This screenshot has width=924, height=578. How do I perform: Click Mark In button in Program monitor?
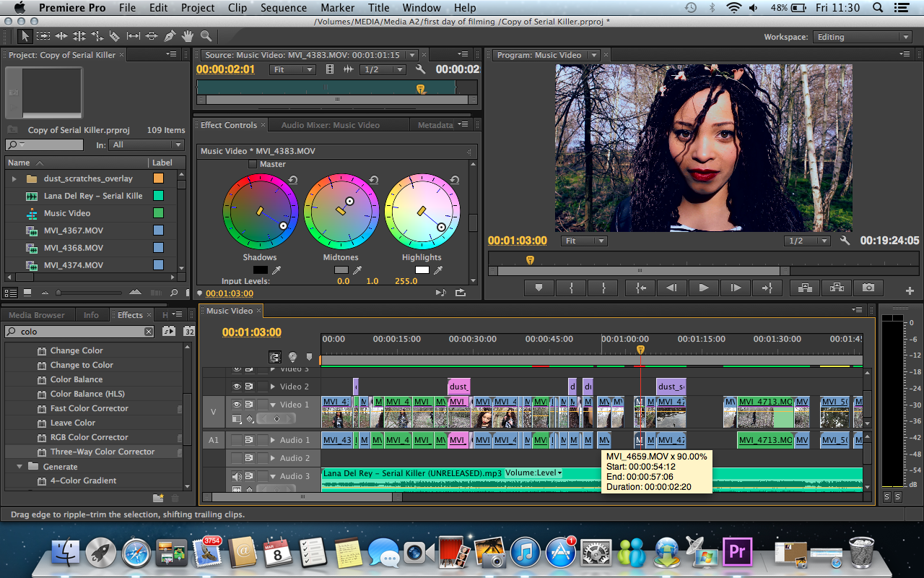[572, 288]
